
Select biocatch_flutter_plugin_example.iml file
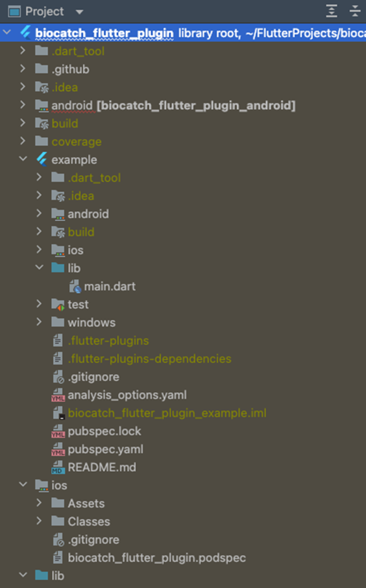tap(167, 413)
